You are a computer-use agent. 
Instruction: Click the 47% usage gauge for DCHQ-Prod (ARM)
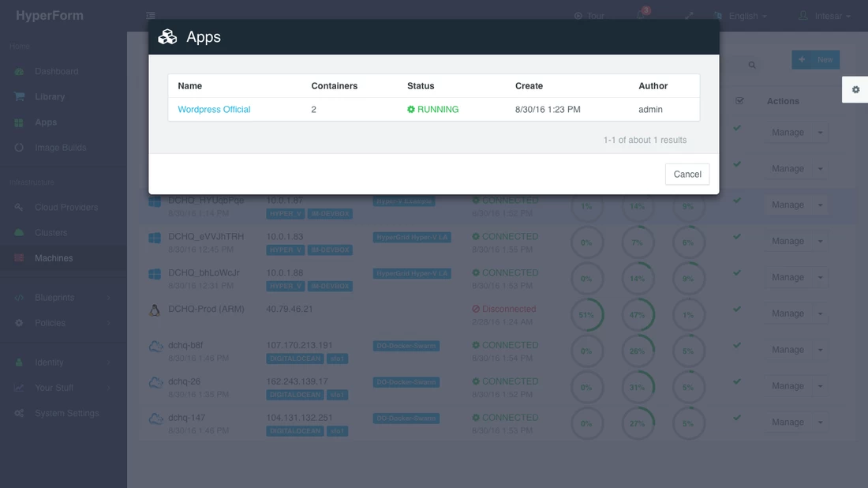[x=637, y=314]
